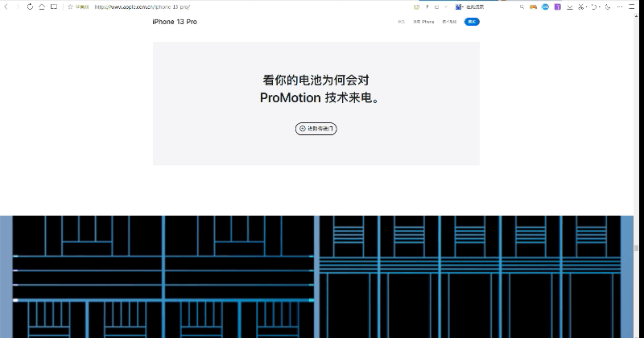Click the circled plus button under ProMotion headline
644x338 pixels.
[316, 129]
